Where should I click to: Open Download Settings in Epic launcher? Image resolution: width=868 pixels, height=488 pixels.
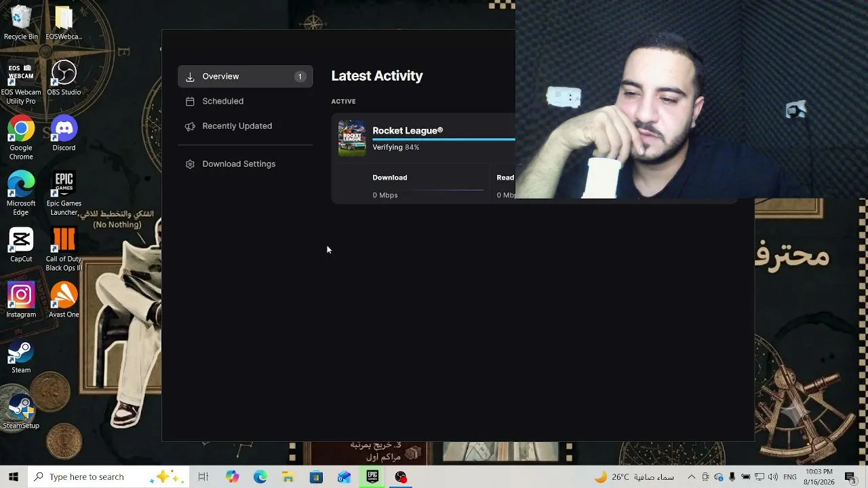245,164
